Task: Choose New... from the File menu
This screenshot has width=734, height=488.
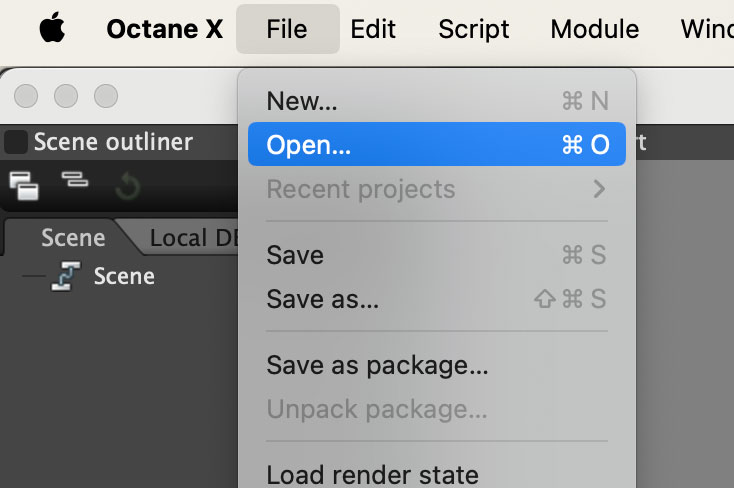Action: [302, 101]
